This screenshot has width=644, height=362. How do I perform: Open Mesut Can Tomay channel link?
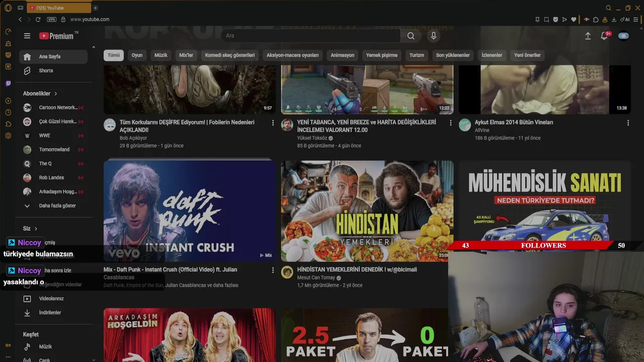point(316,278)
